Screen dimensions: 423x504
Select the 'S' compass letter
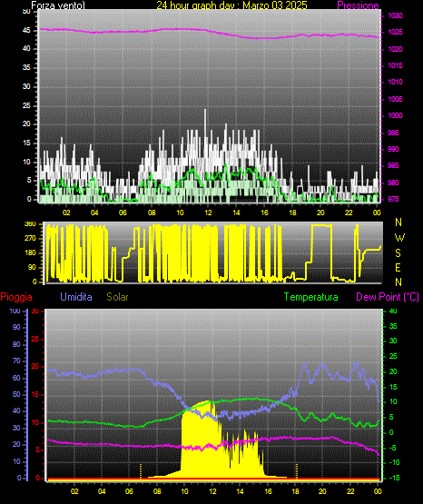point(398,253)
